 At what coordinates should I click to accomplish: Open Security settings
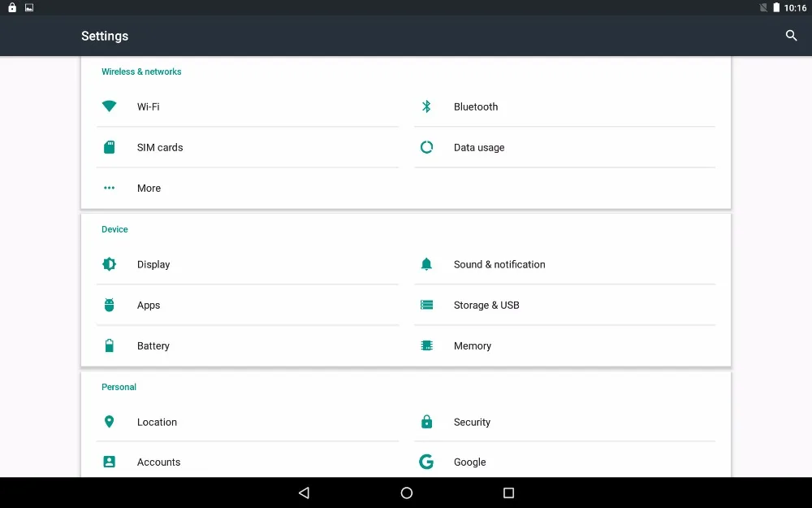(x=564, y=422)
